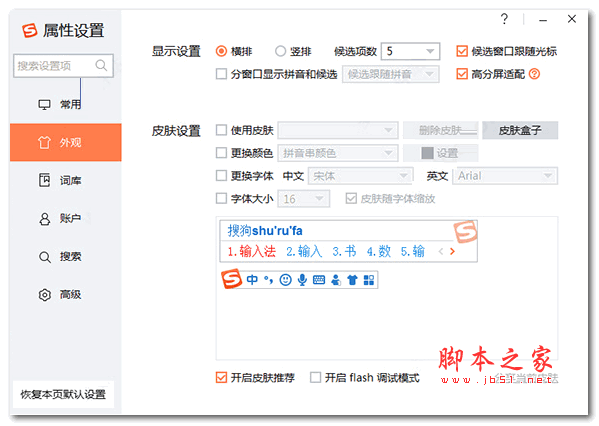Switch to the 外观 section
This screenshot has width=599, height=426.
[65, 142]
